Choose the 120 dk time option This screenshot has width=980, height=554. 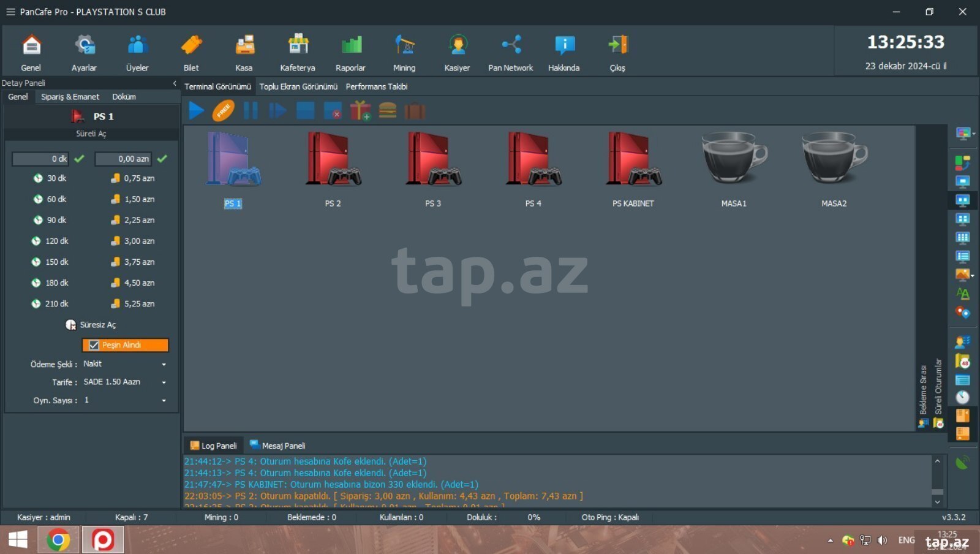(50, 241)
